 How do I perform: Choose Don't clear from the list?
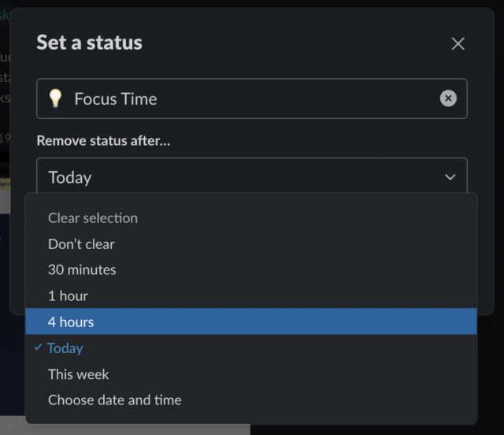pyautogui.click(x=81, y=244)
